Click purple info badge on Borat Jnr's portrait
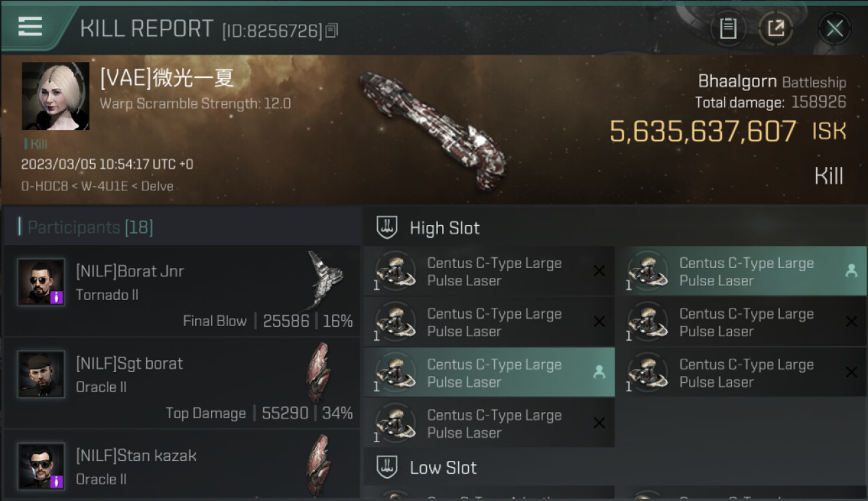 (57, 297)
